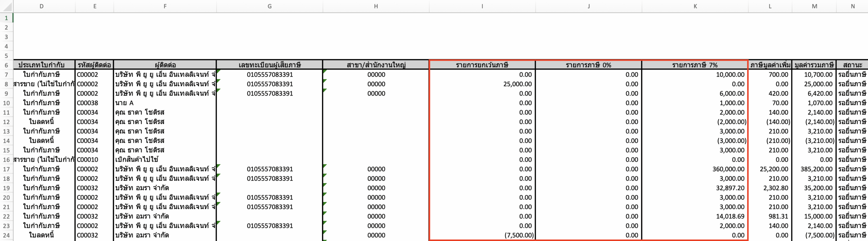Click cell with value 6,420.00

click(x=814, y=94)
